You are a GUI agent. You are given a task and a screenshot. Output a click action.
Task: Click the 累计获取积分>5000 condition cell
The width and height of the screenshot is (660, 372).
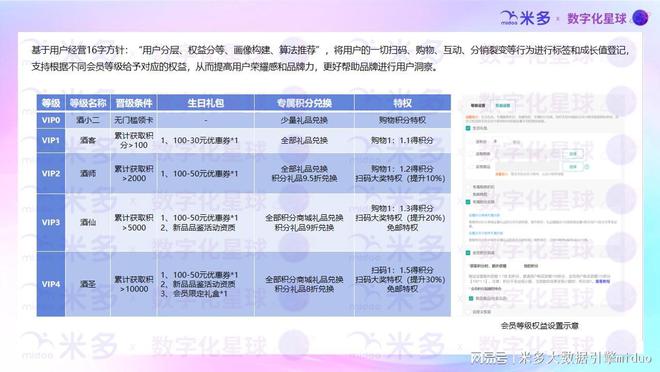tap(134, 222)
